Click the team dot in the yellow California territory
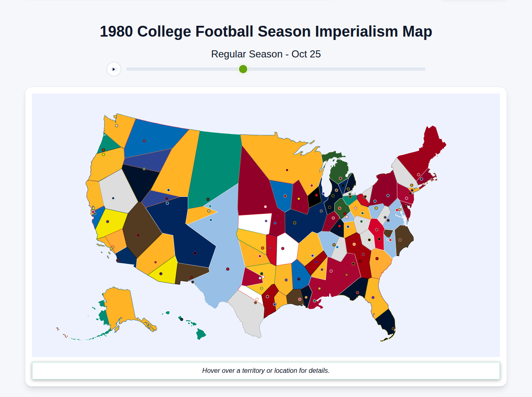Viewport: 532px width, 397px height. pyautogui.click(x=108, y=221)
